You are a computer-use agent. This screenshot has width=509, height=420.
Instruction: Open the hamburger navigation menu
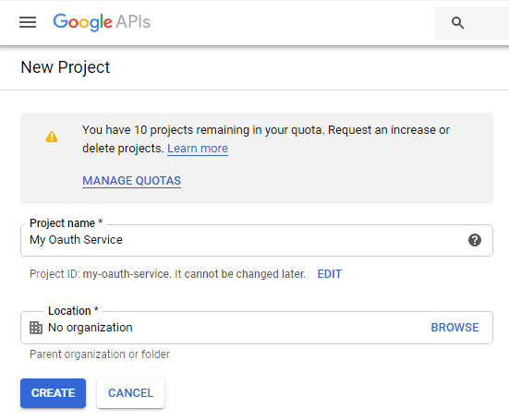28,22
